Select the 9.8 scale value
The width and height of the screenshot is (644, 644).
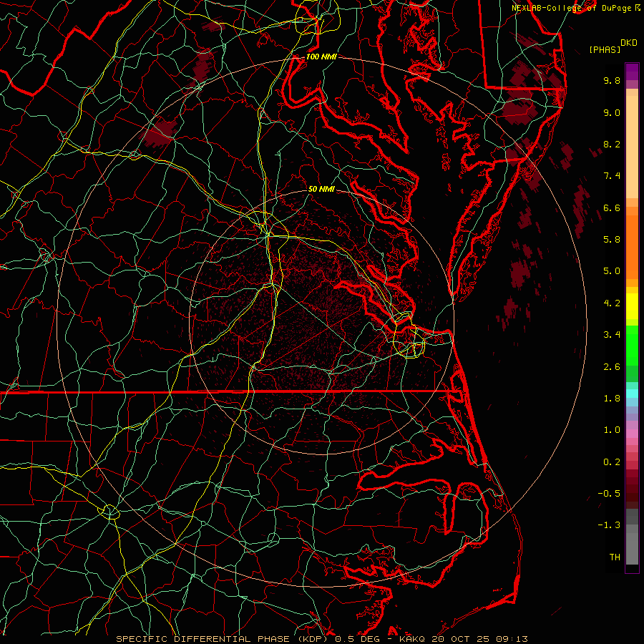[612, 80]
